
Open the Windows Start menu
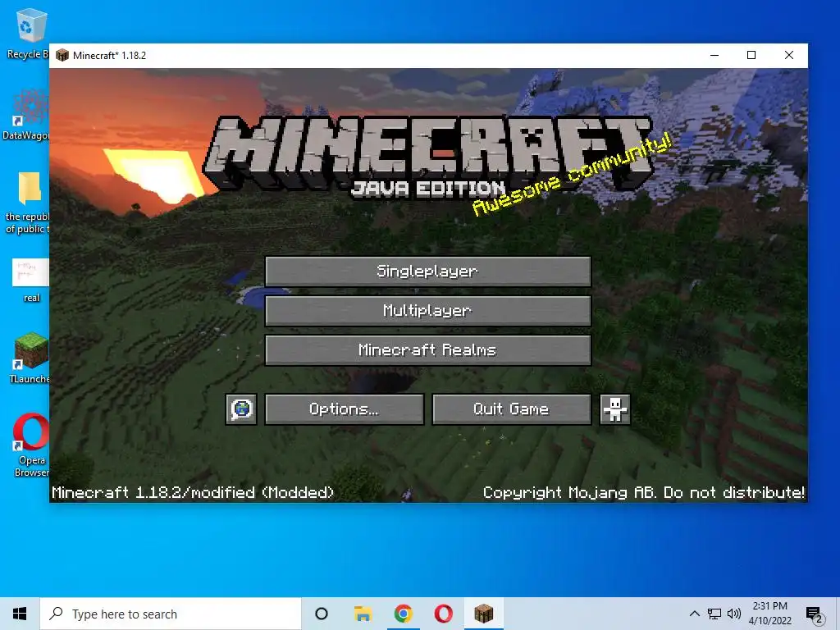[20, 614]
